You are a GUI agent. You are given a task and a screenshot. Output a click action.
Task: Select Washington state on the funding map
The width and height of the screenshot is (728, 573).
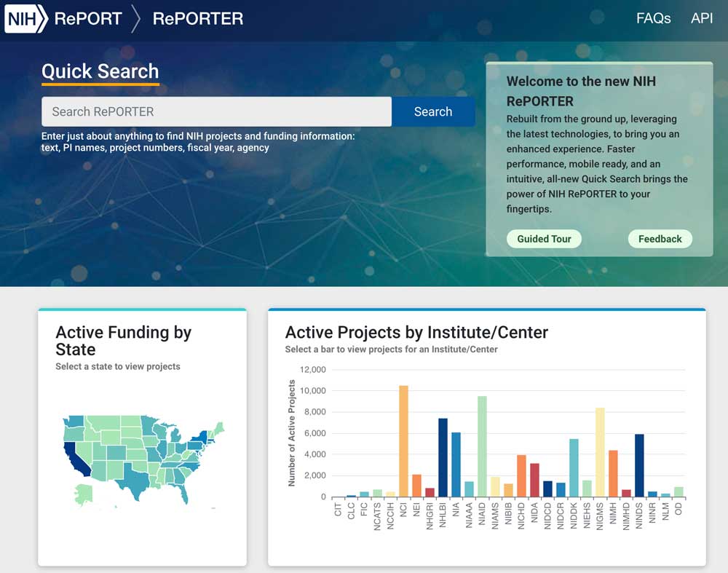coord(75,421)
